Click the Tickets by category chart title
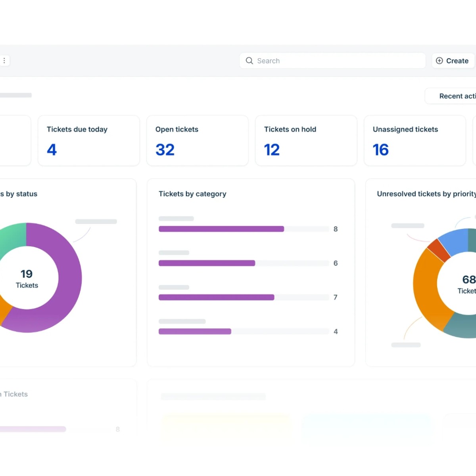476x476 pixels. pos(192,194)
